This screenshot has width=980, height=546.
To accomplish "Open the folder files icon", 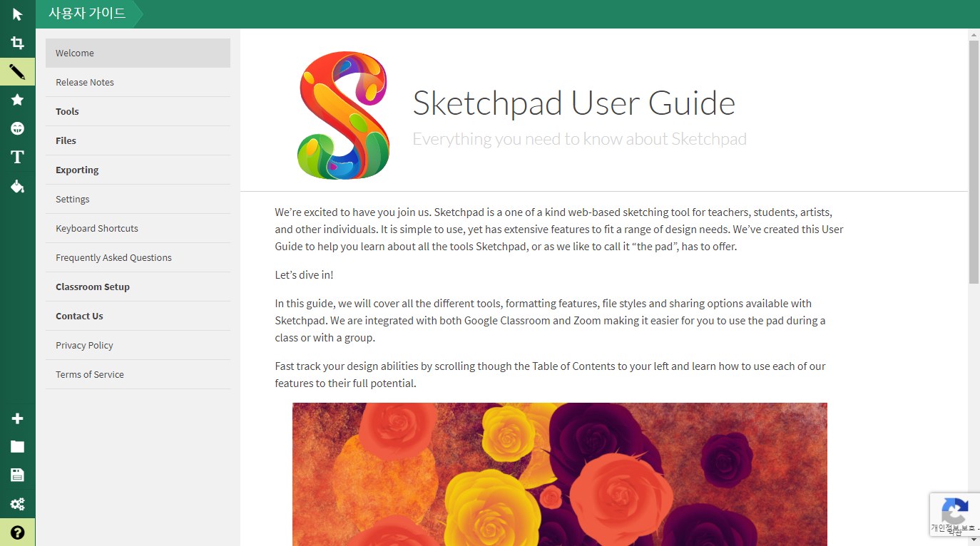I will tap(17, 447).
